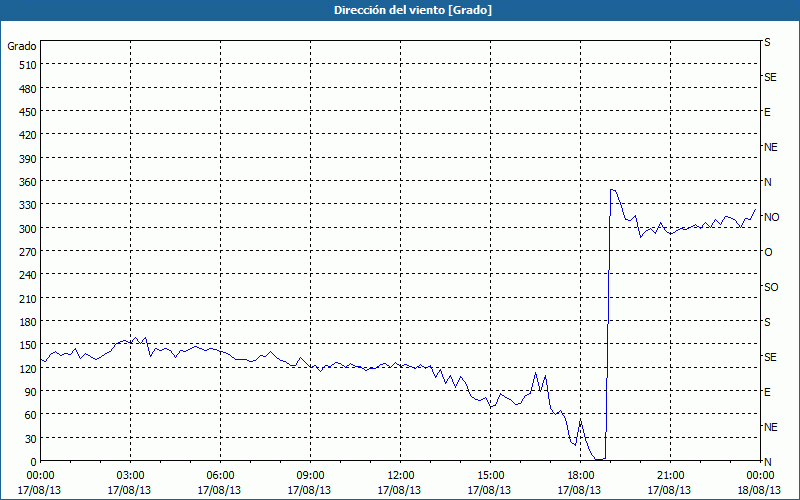
Task: Click the "00:00" label above 18/08/13
Action: pos(760,476)
